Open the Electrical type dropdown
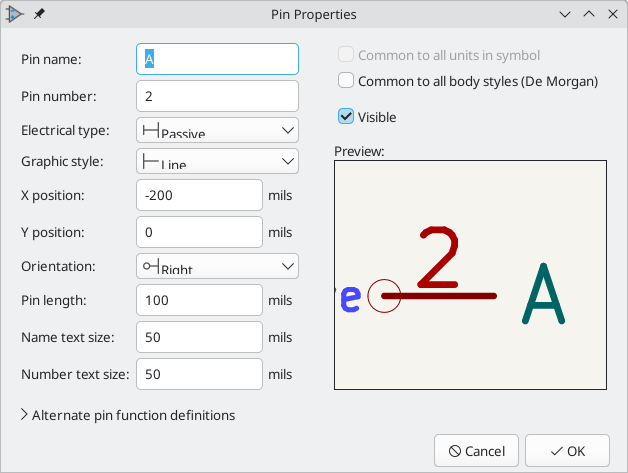628x473 pixels. (217, 130)
